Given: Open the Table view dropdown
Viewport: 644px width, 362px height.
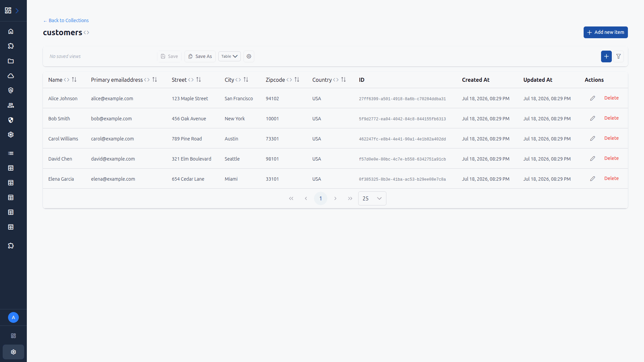Looking at the screenshot, I should coord(229,56).
